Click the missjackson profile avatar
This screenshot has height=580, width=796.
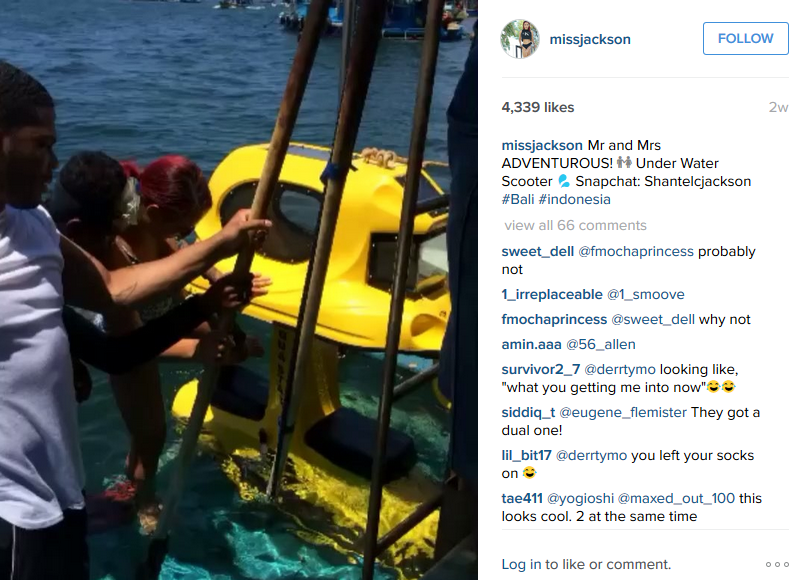520,39
